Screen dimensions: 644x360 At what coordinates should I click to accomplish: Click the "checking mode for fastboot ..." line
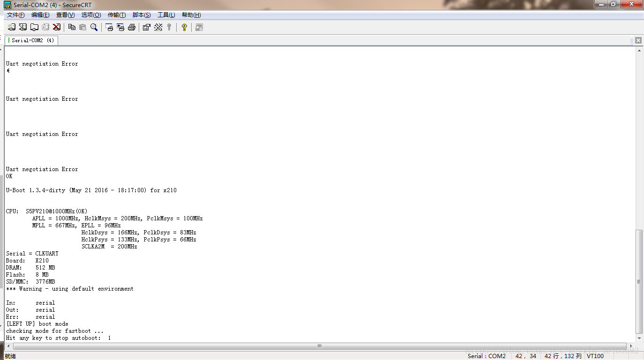click(x=55, y=331)
